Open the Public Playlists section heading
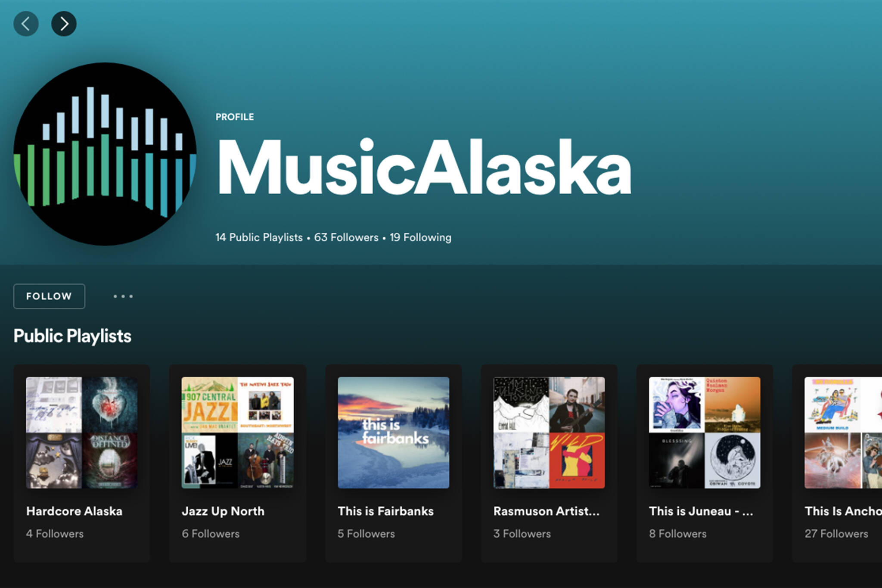Image resolution: width=882 pixels, height=588 pixels. pos(72,336)
